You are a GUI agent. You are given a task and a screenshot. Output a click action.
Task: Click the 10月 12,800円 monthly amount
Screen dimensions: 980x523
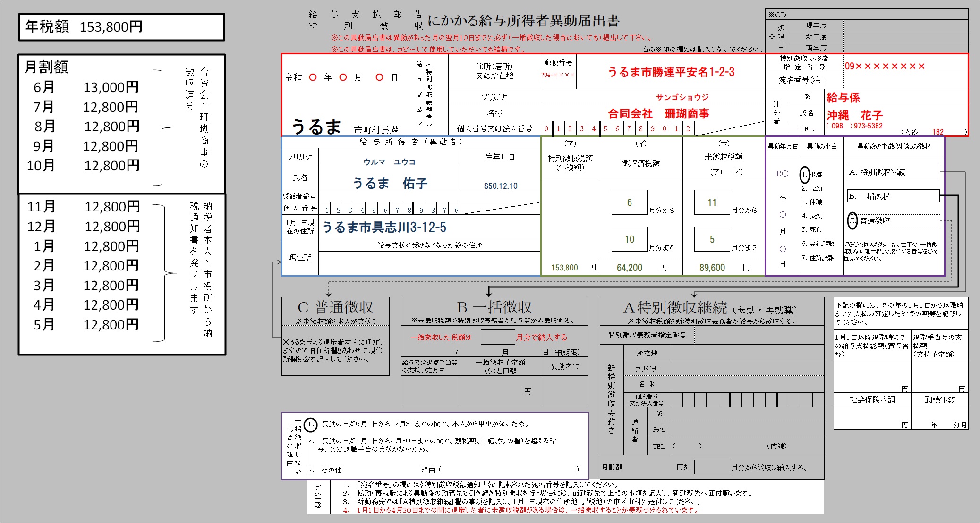(x=84, y=166)
